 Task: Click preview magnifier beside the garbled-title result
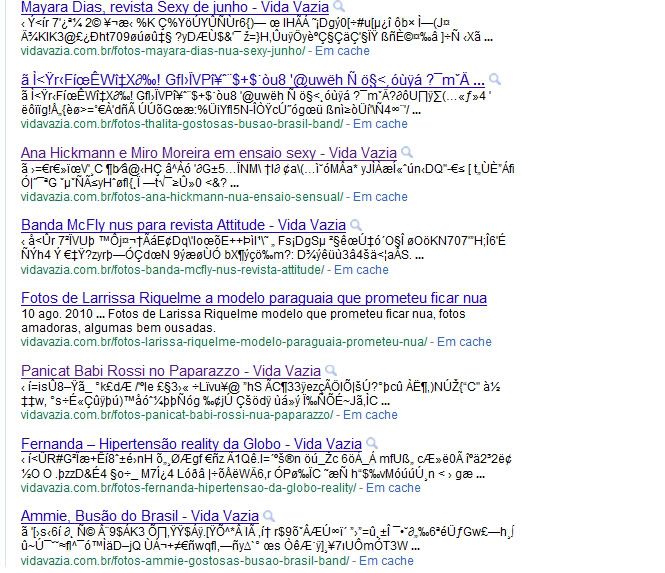(x=495, y=79)
